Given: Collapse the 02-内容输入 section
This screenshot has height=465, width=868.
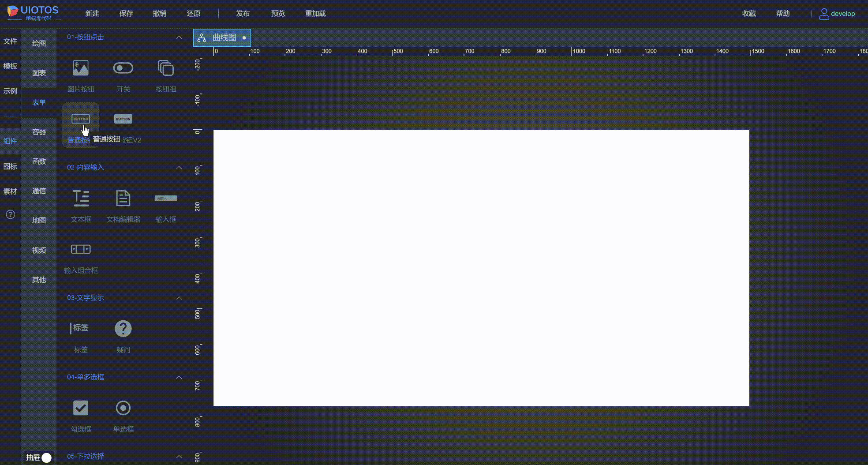Looking at the screenshot, I should click(x=179, y=168).
